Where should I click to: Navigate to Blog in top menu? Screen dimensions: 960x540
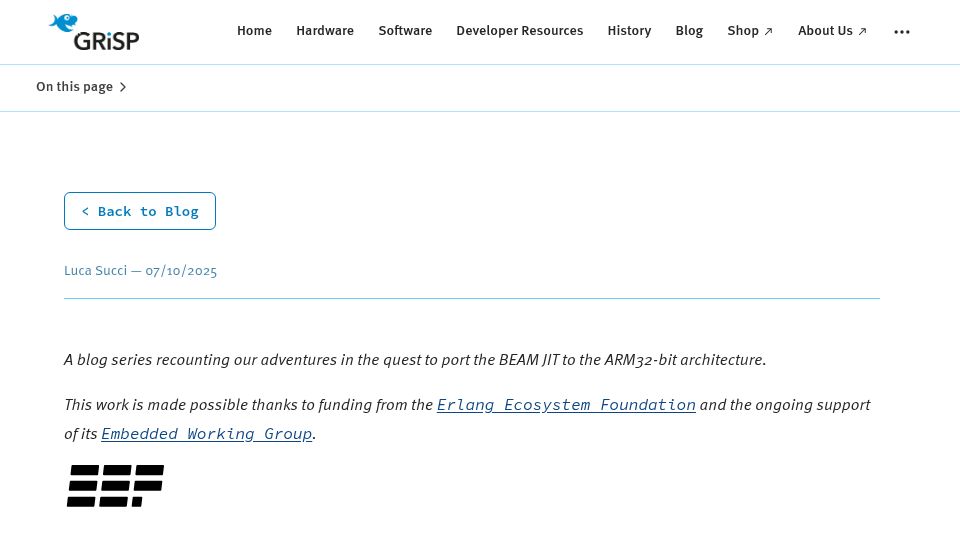point(689,31)
